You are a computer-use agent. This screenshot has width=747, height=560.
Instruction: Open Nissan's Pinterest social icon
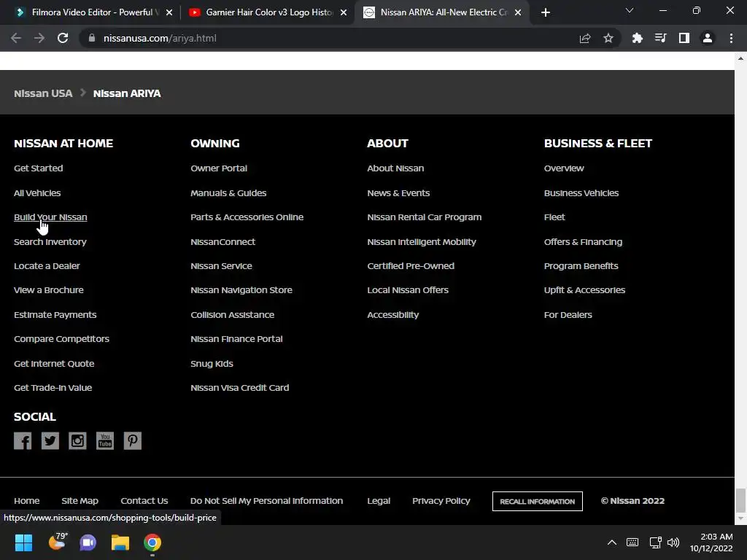[133, 441]
